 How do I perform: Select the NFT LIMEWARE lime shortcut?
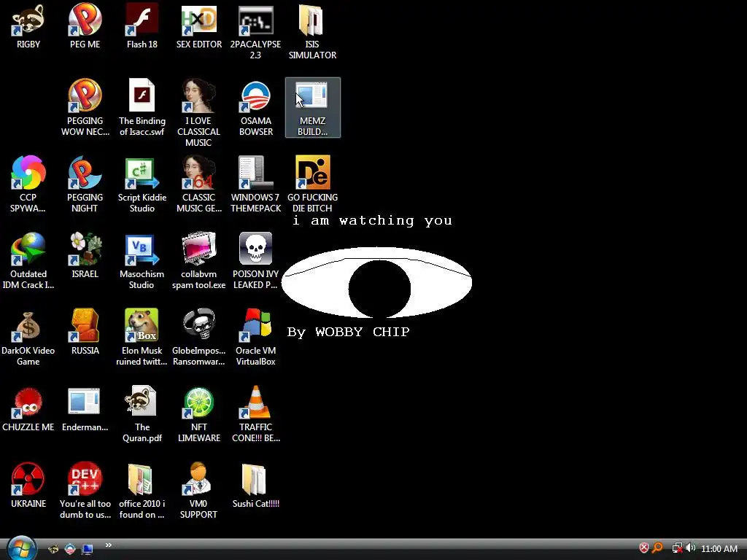[x=198, y=414]
